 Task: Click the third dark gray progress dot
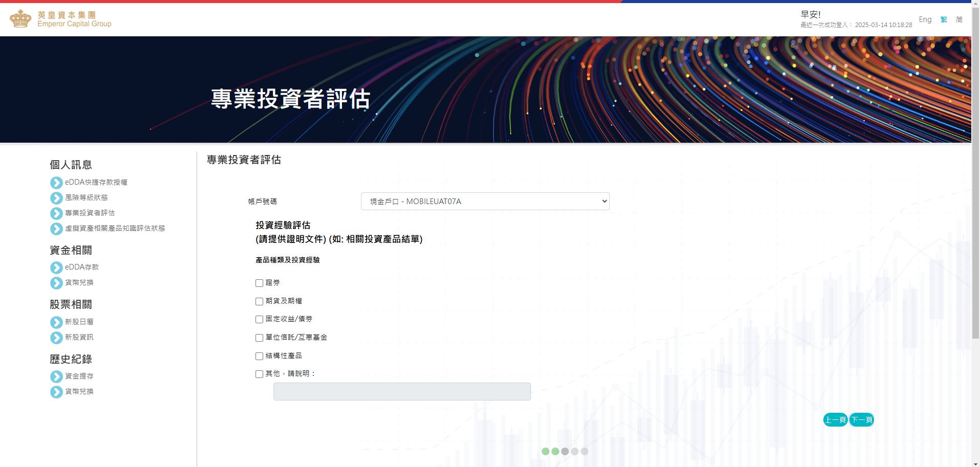click(565, 451)
